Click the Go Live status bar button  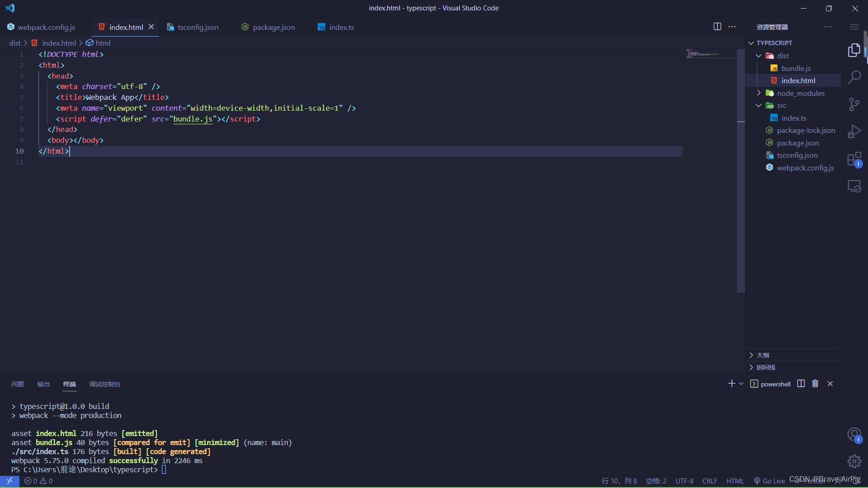coord(769,481)
